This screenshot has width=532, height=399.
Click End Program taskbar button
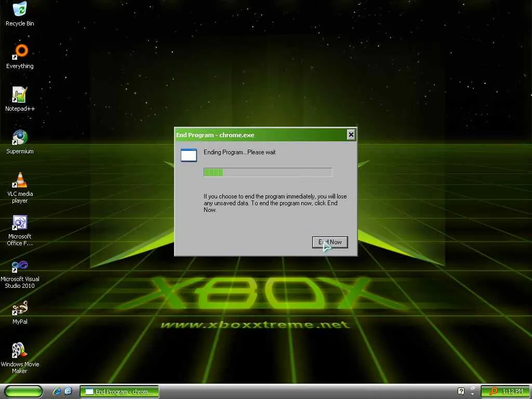[119, 392]
